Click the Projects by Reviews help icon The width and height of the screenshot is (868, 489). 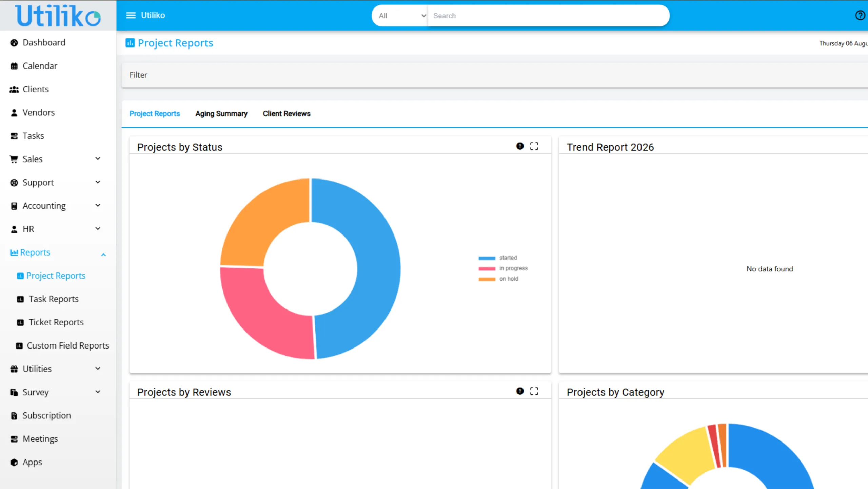(520, 391)
